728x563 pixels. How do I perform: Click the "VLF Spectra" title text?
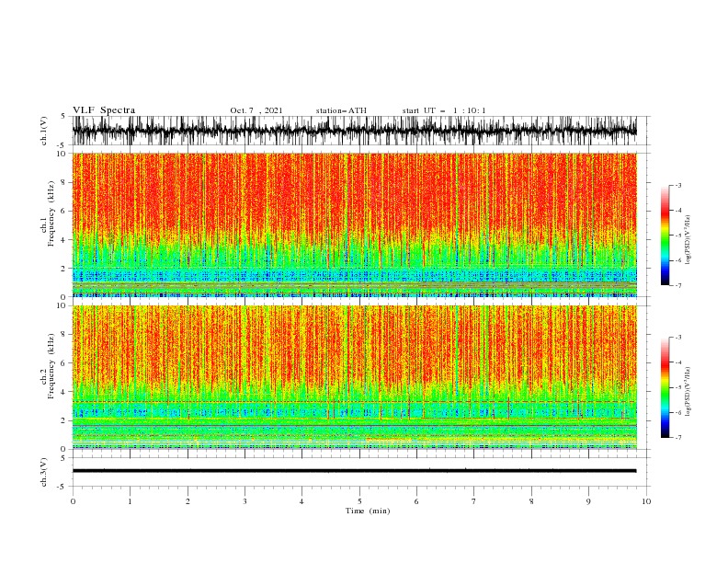104,110
